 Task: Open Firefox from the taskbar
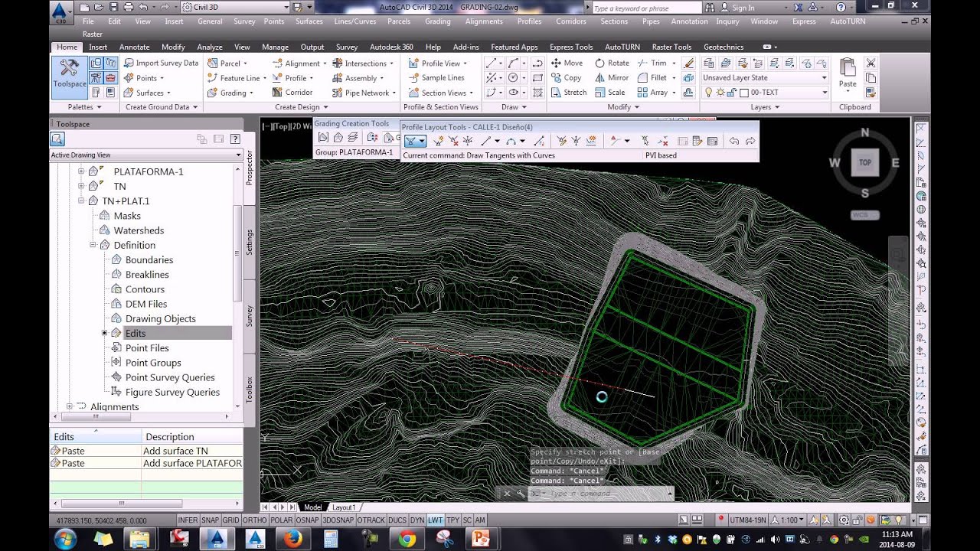[292, 539]
